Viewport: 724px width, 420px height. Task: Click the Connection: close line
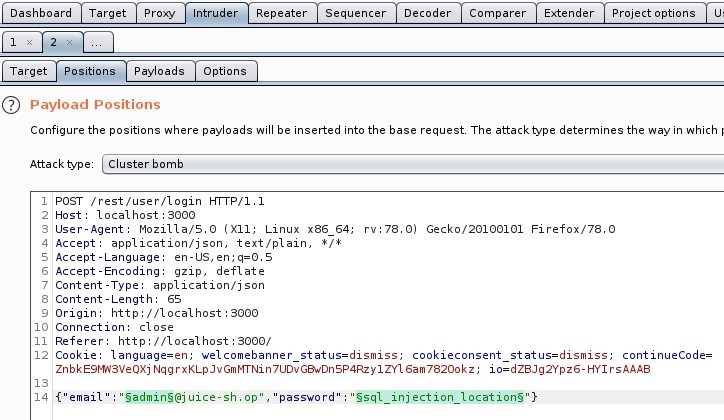pos(115,327)
